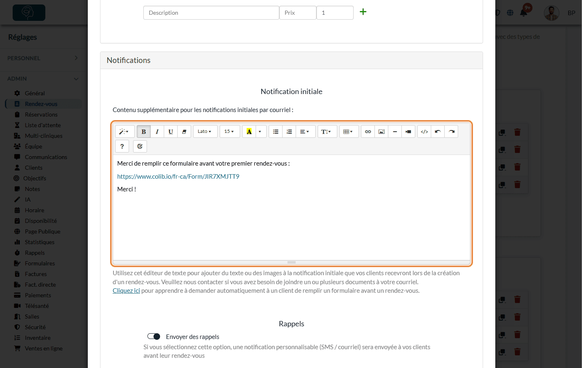This screenshot has width=588, height=368.
Task: Toggle underline formatting in the editor
Action: click(171, 132)
